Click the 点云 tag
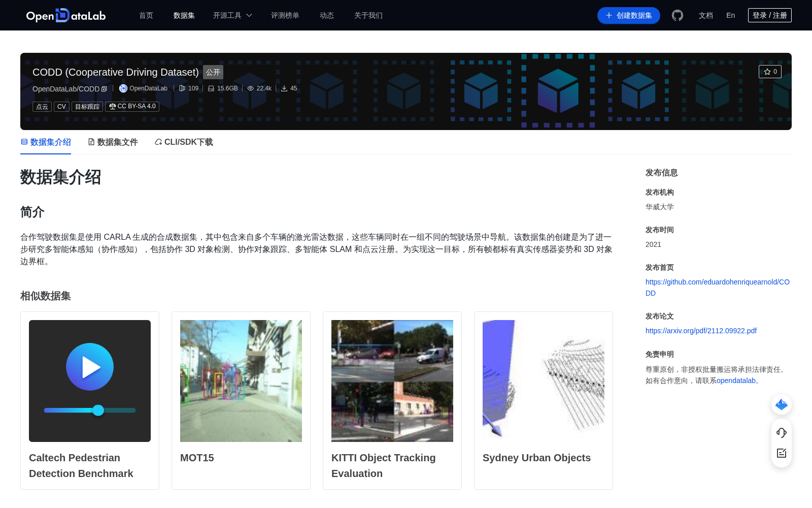812x508 pixels. [42, 107]
